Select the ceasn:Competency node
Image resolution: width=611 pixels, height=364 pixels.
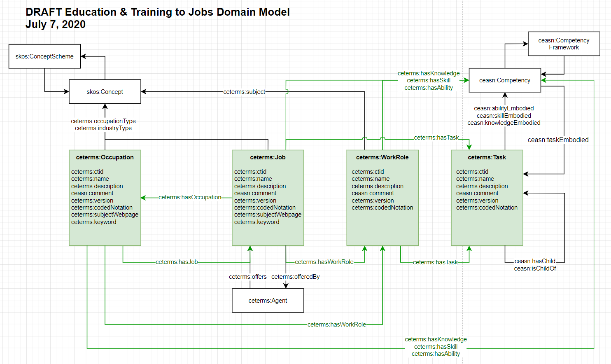(x=504, y=80)
